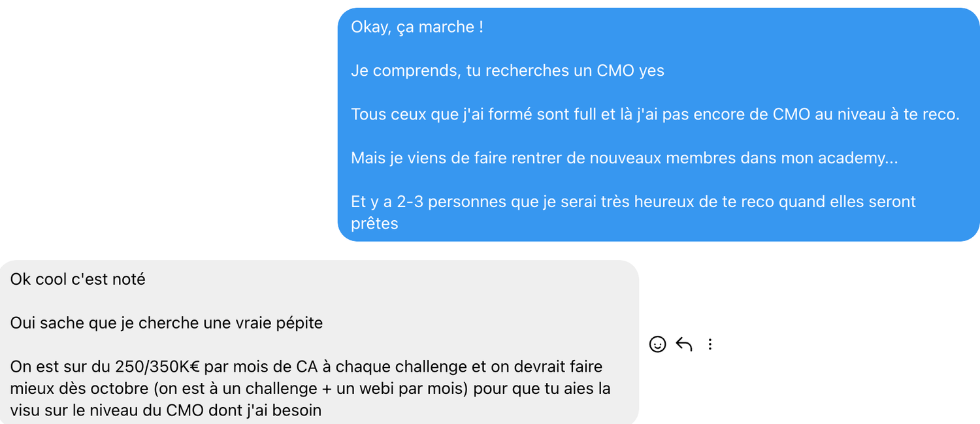Click the line "Oui sache que je cherche une vraie pépite"

point(167,323)
